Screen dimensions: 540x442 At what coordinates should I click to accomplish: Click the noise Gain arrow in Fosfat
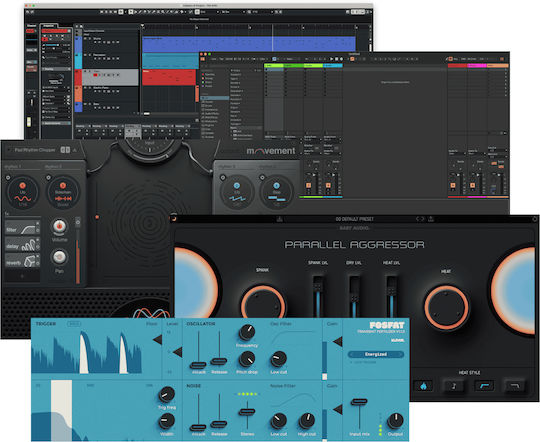(x=338, y=410)
